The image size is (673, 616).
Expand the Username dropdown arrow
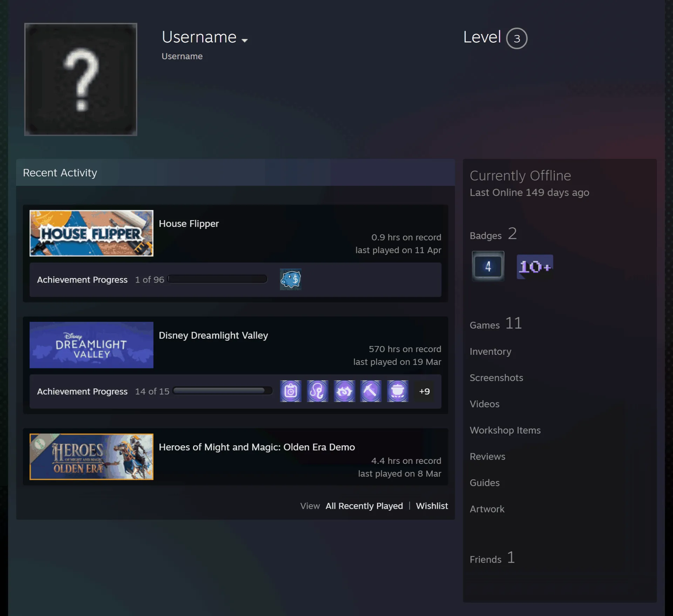pyautogui.click(x=245, y=40)
